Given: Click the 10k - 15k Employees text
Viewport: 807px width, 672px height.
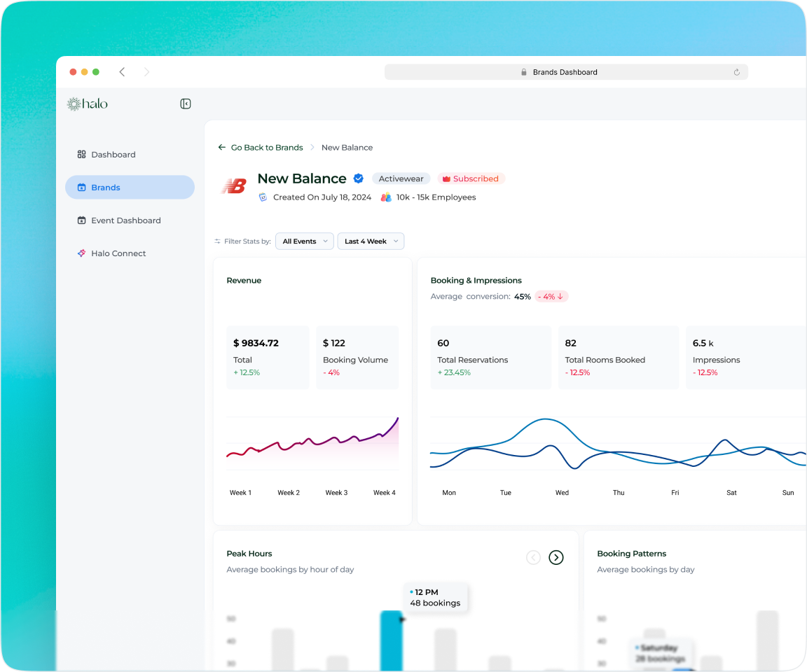Looking at the screenshot, I should [x=436, y=197].
